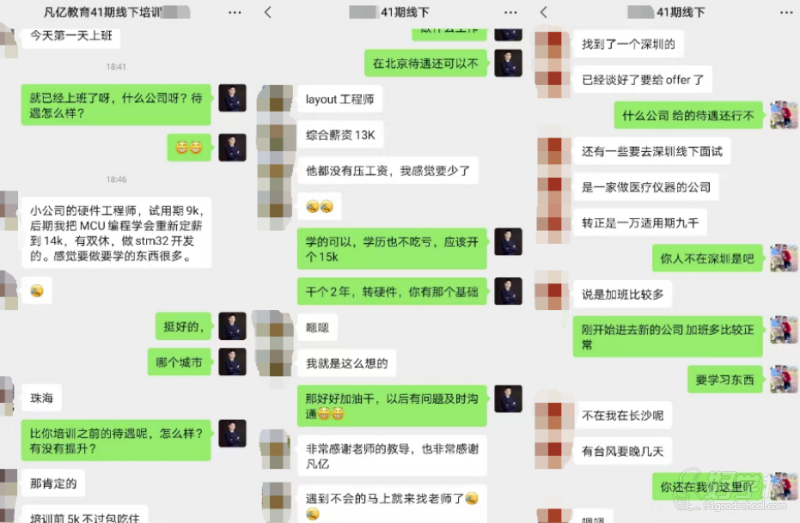
Task: Open the first chat's three-dot more menu
Action: (x=235, y=12)
